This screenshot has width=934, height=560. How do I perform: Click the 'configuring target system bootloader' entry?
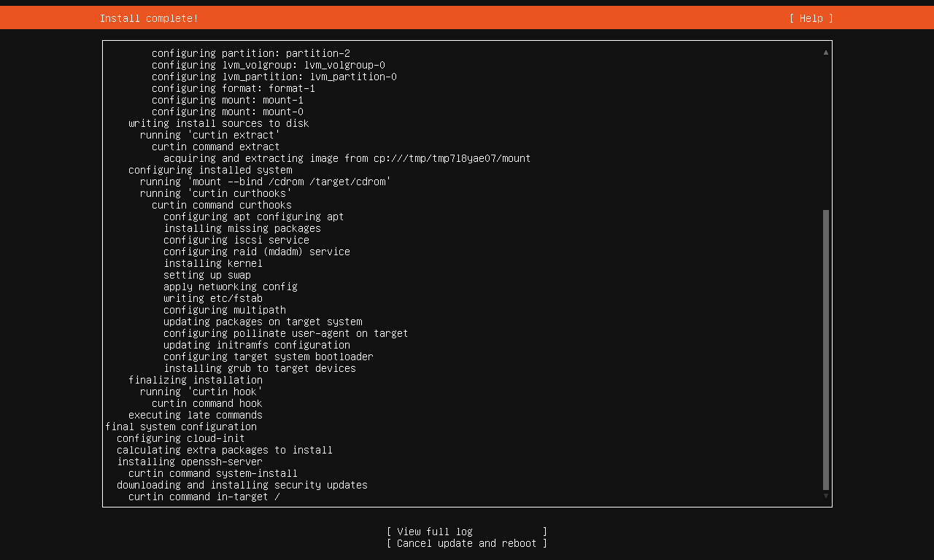click(268, 357)
